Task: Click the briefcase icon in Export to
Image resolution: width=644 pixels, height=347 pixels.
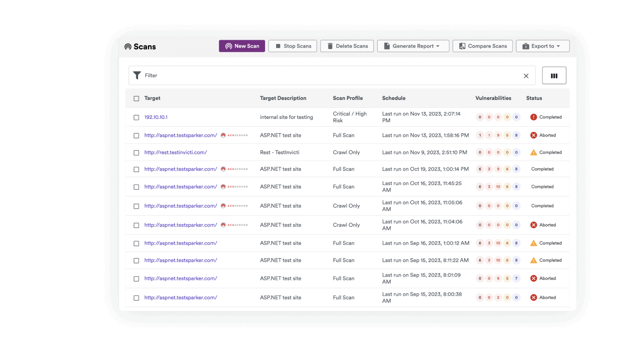Action: pos(526,46)
